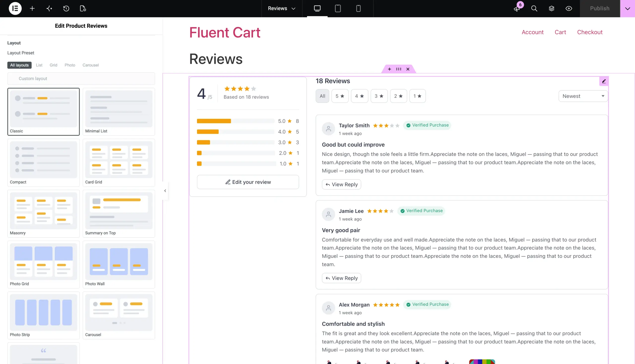635x364 pixels.
Task: Delete container with handle X
Action: [x=408, y=69]
